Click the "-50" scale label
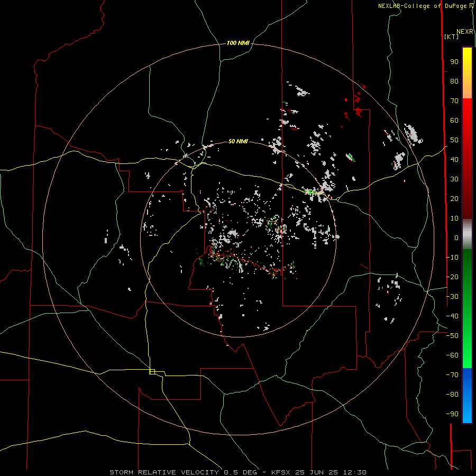The height and width of the screenshot is (476, 476). [x=452, y=335]
